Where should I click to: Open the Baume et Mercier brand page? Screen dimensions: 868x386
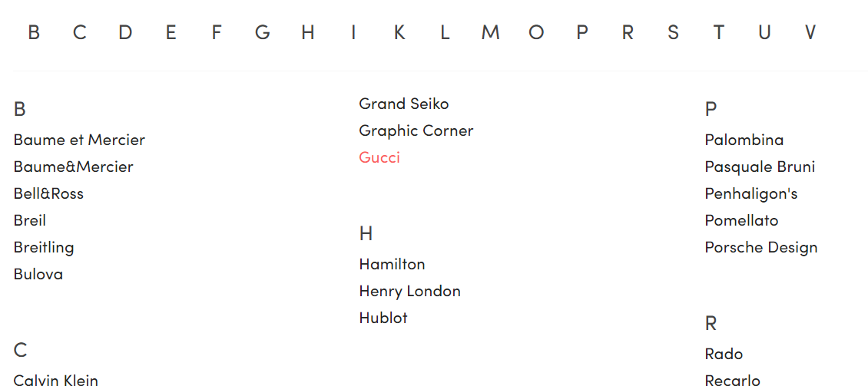point(79,140)
